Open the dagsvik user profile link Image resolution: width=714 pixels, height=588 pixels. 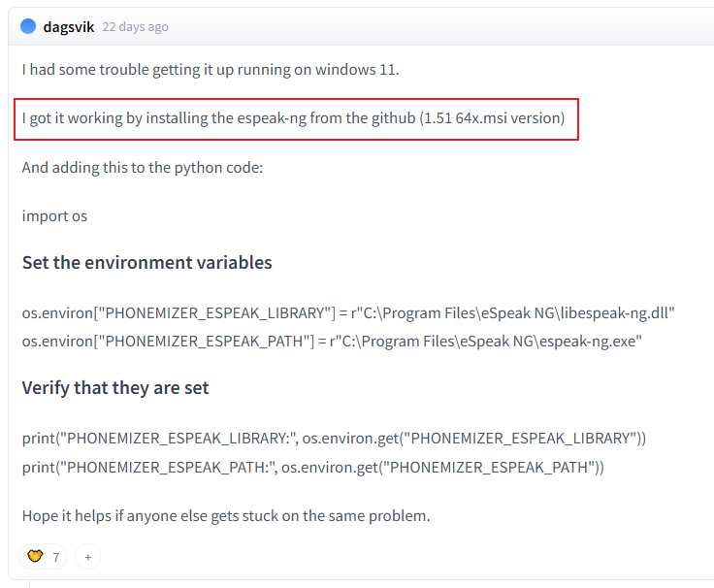tap(69, 26)
